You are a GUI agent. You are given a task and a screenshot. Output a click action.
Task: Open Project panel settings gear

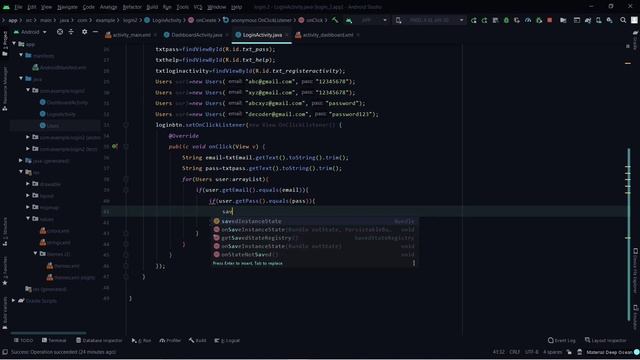[84, 32]
